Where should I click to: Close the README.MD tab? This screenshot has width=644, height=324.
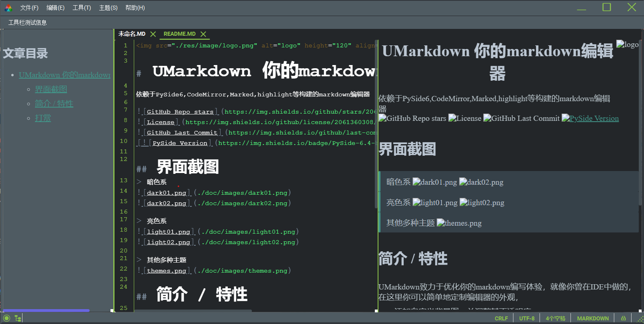pyautogui.click(x=203, y=34)
